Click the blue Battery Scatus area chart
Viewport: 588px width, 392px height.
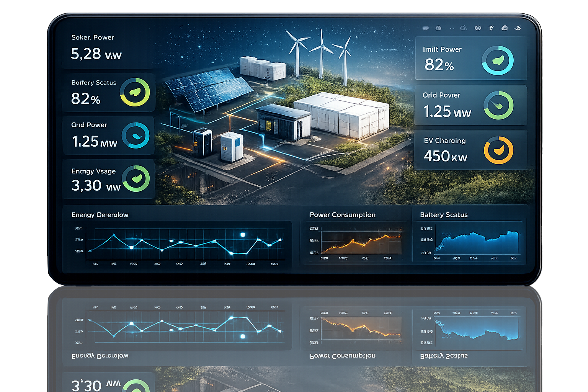pos(477,242)
